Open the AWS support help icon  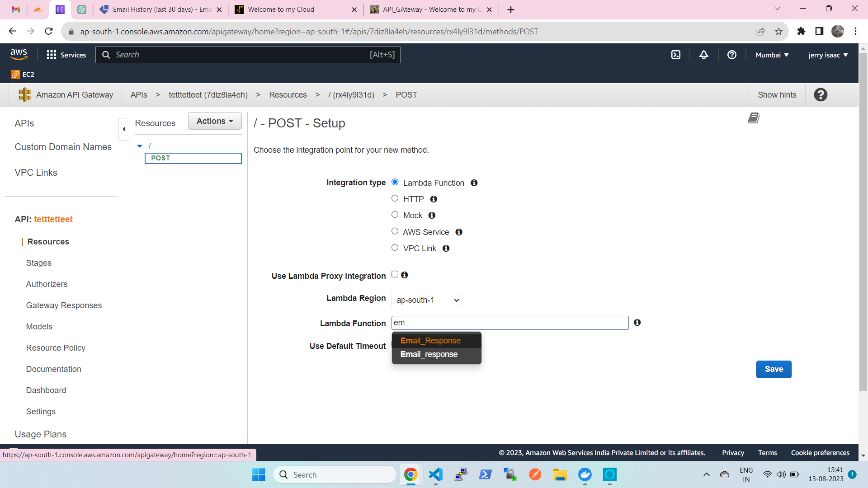click(731, 55)
